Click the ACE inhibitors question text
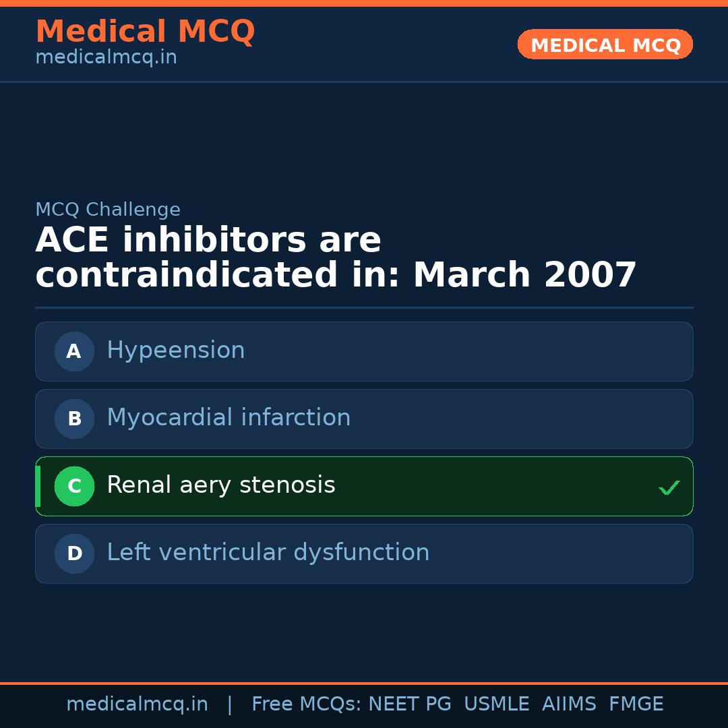The image size is (728, 728). 336,258
